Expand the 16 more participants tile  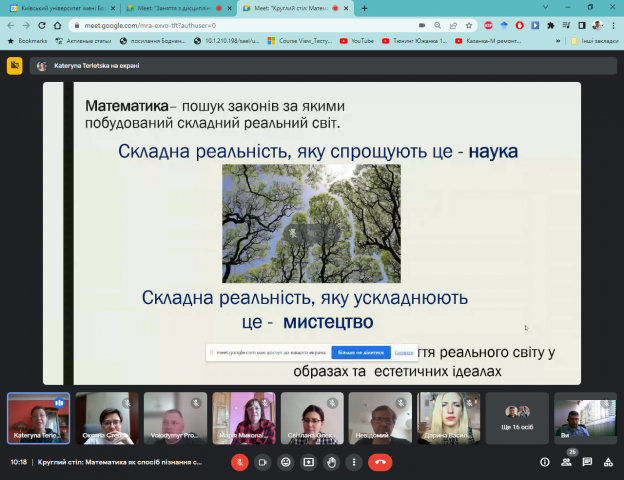click(524, 417)
